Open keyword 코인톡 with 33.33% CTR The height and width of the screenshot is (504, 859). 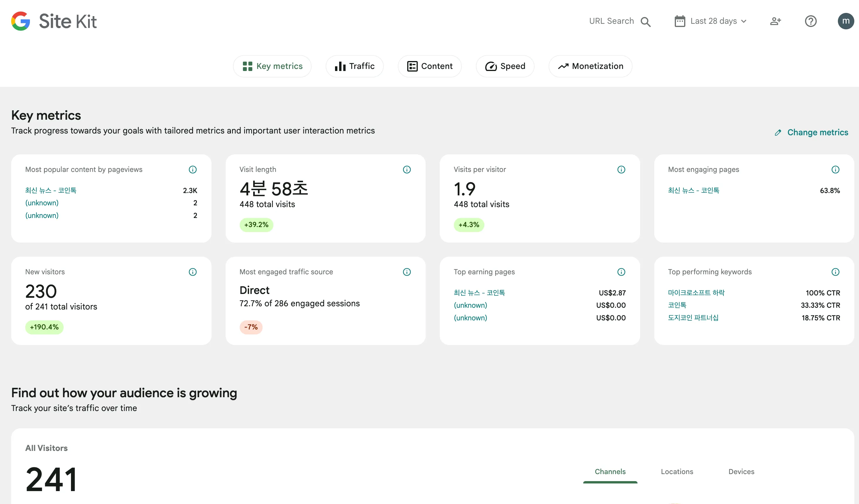click(x=677, y=305)
